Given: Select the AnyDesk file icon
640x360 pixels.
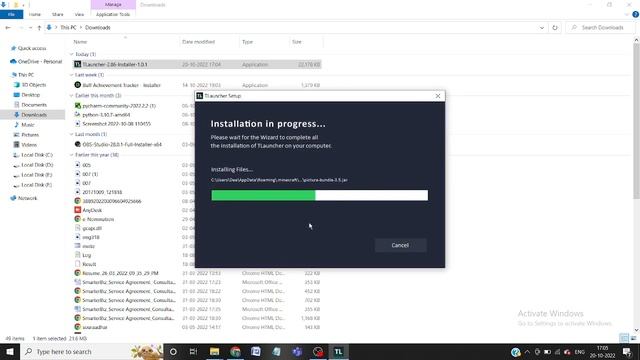Looking at the screenshot, I should (x=78, y=210).
